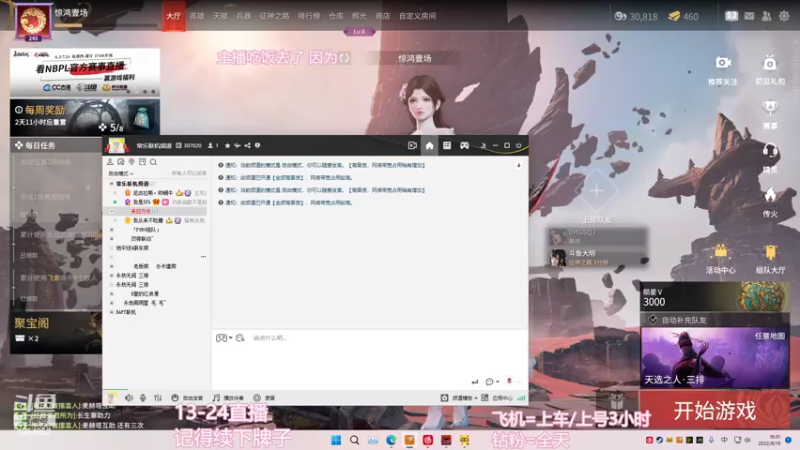This screenshot has height=450, width=800.
Task: Open the 推荐关注 camera icon
Action: (723, 63)
